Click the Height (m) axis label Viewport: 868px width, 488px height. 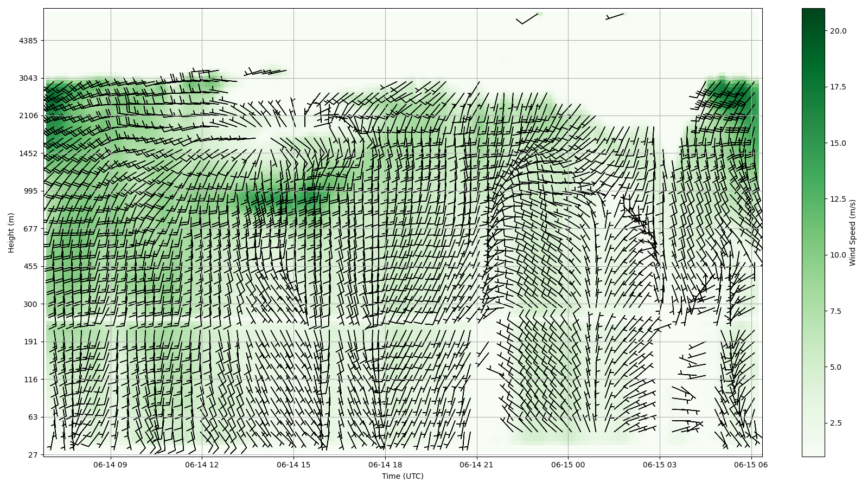(11, 233)
